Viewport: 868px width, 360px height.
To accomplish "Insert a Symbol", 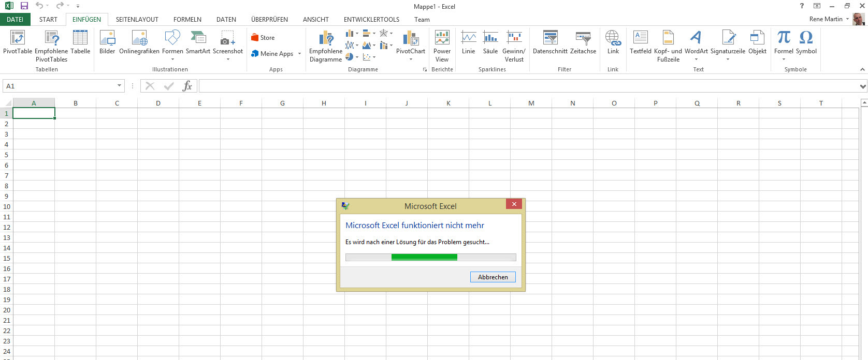I will 806,42.
